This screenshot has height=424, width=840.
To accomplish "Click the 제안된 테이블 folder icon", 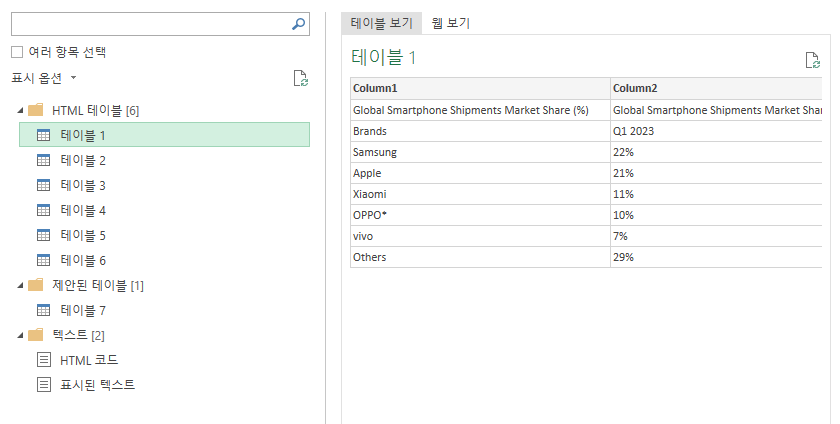I will pyautogui.click(x=35, y=285).
